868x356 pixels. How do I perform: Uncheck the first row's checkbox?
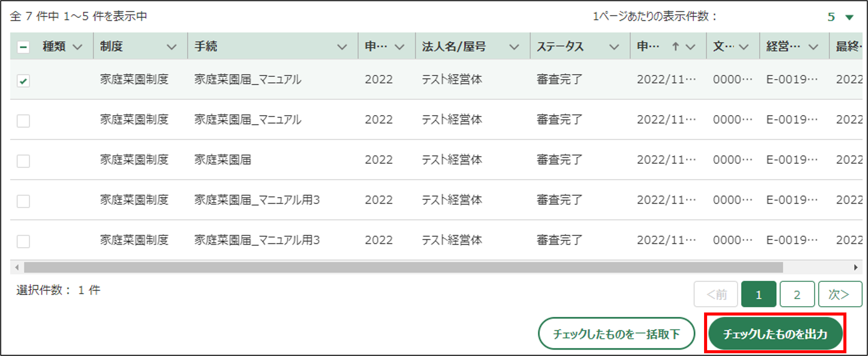coord(23,81)
